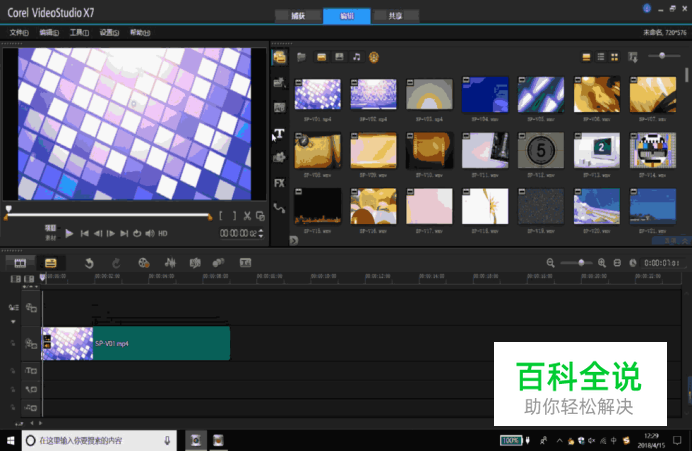Open the 编辑 (Edit) menu
692x451 pixels.
[49, 33]
